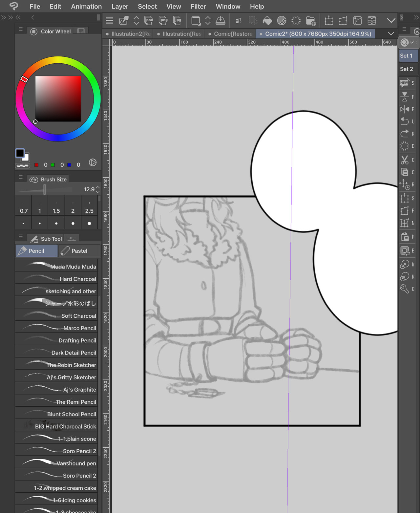Select the 1 brush size preset
The image size is (420, 513).
tap(40, 206)
